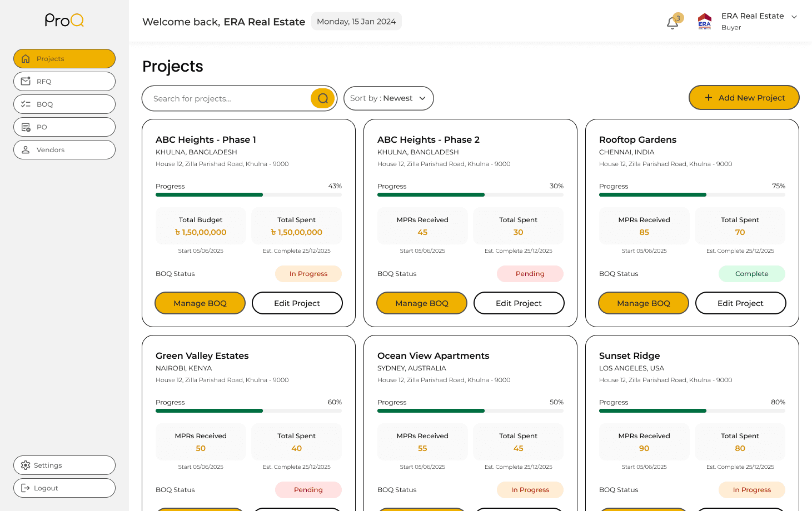
Task: Open PO in sidebar
Action: [64, 127]
